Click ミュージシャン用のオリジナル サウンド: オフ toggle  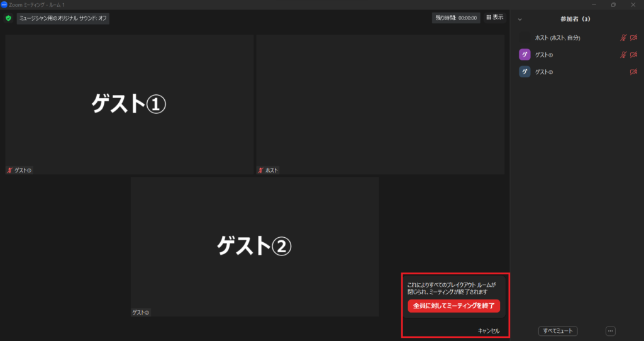[x=63, y=18]
